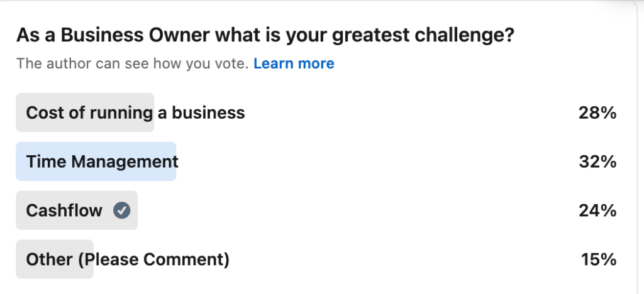This screenshot has height=294, width=644.
Task: Choose the Time Management poll option
Action: pos(102,161)
